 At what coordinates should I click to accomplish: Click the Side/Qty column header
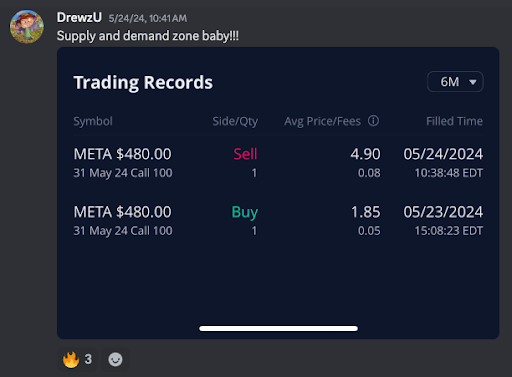pos(235,121)
